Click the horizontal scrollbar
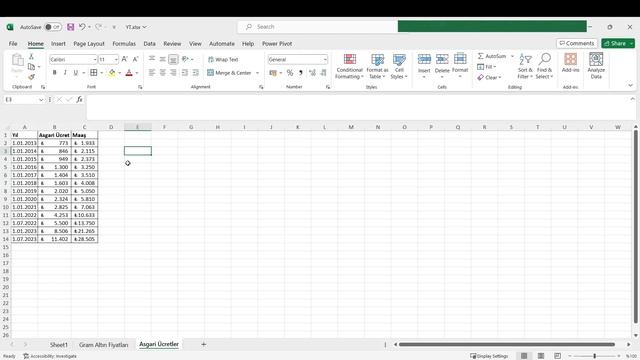The width and height of the screenshot is (640, 360). click(x=507, y=344)
